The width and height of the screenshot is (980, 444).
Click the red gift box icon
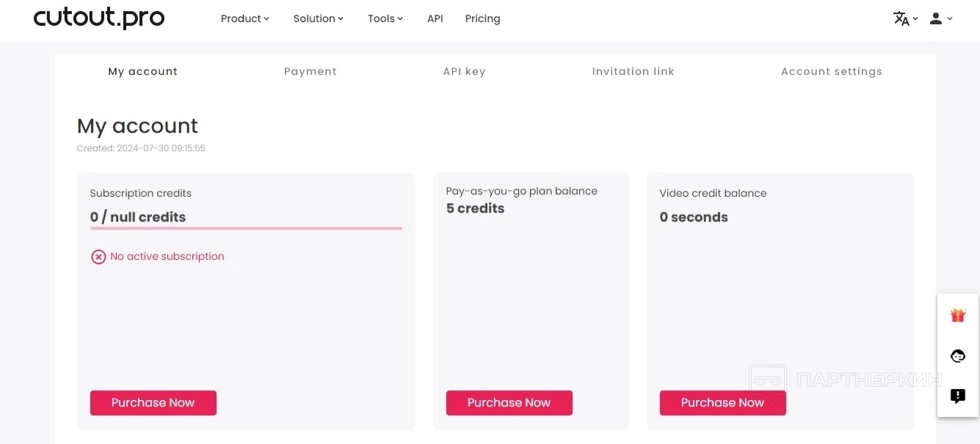[x=957, y=316]
